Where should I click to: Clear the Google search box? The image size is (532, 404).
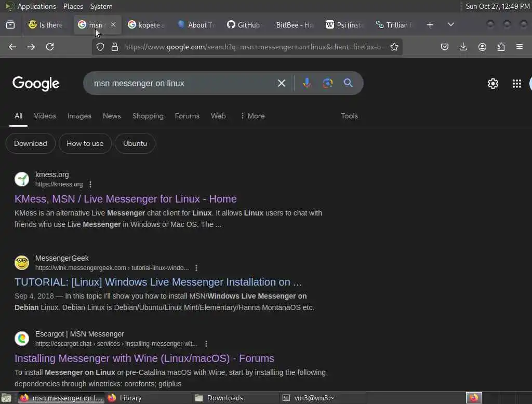pos(281,83)
